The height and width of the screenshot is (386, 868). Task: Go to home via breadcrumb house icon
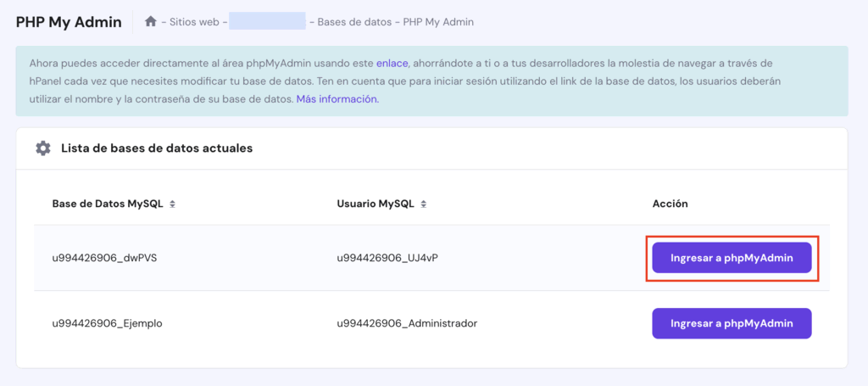click(x=151, y=21)
